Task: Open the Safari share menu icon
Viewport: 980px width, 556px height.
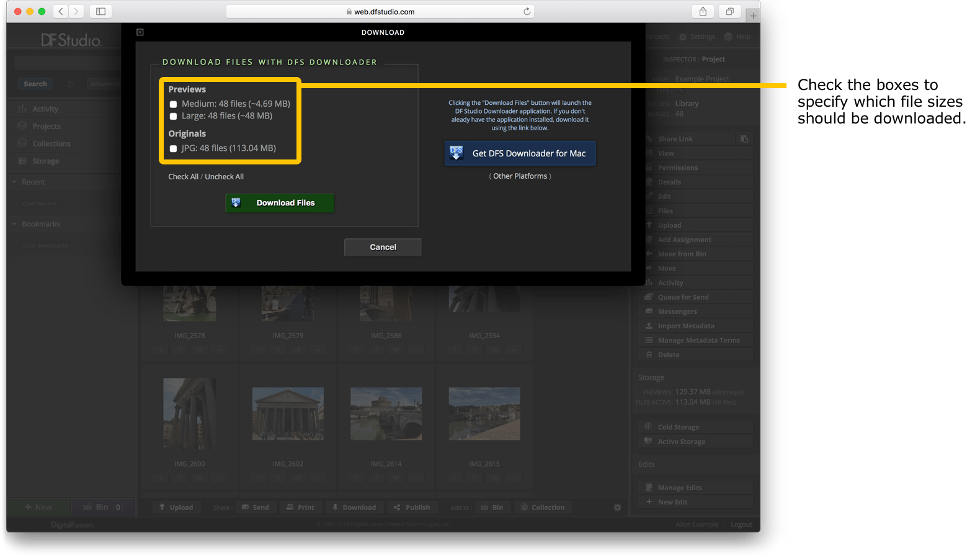Action: (703, 11)
